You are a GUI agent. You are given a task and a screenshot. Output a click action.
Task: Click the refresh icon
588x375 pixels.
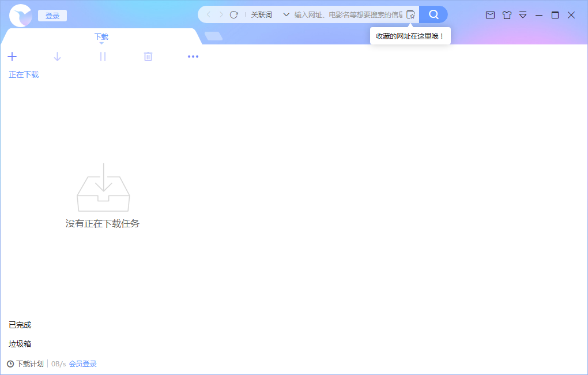(x=234, y=14)
